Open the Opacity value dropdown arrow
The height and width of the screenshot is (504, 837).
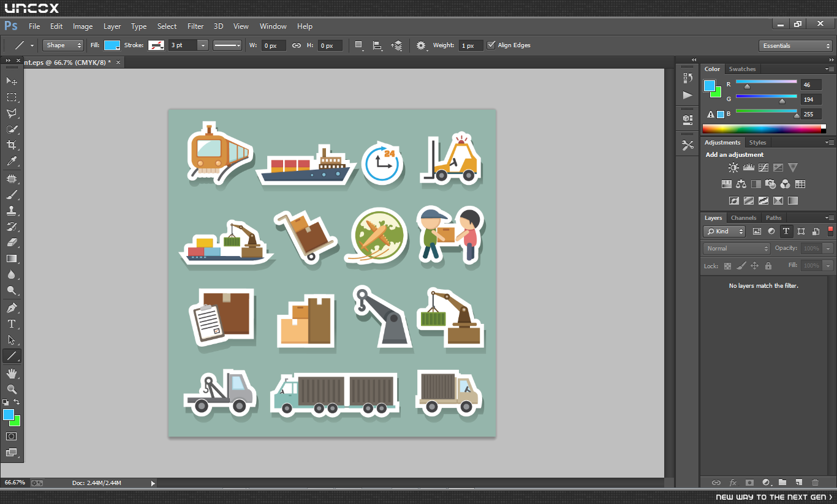coord(828,249)
